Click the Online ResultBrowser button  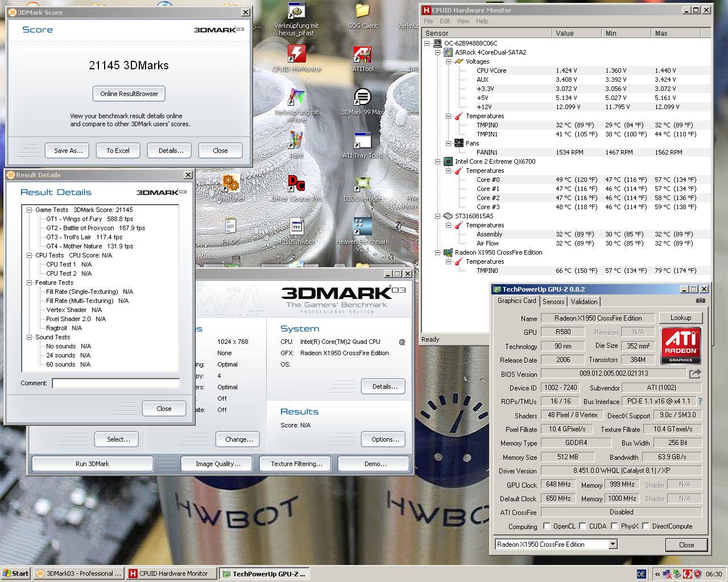[x=129, y=94]
